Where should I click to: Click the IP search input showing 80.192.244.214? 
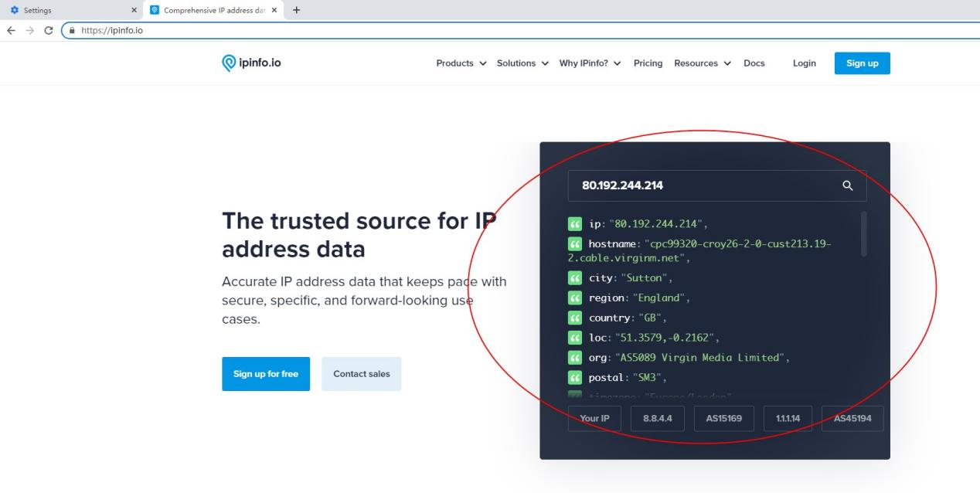click(x=717, y=185)
